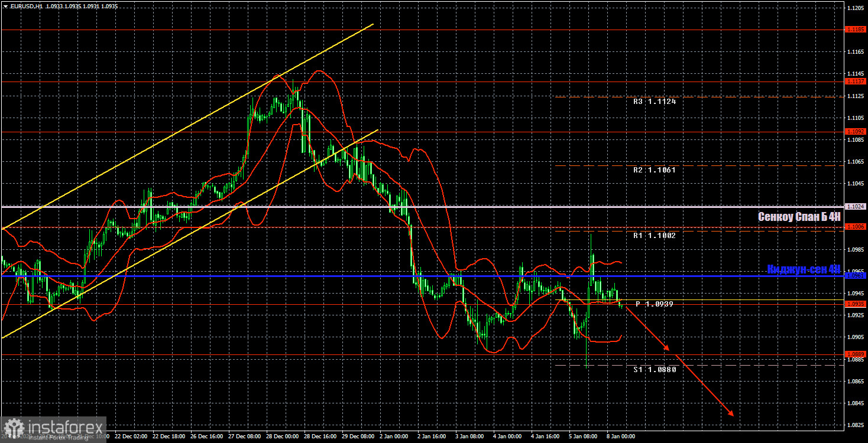Click the 1.1205 price scale value

coord(855,8)
